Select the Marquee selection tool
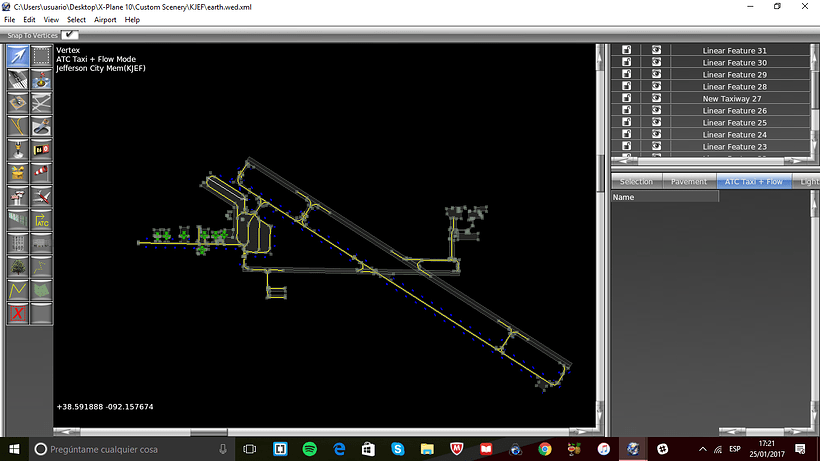820x461 pixels. point(41,55)
